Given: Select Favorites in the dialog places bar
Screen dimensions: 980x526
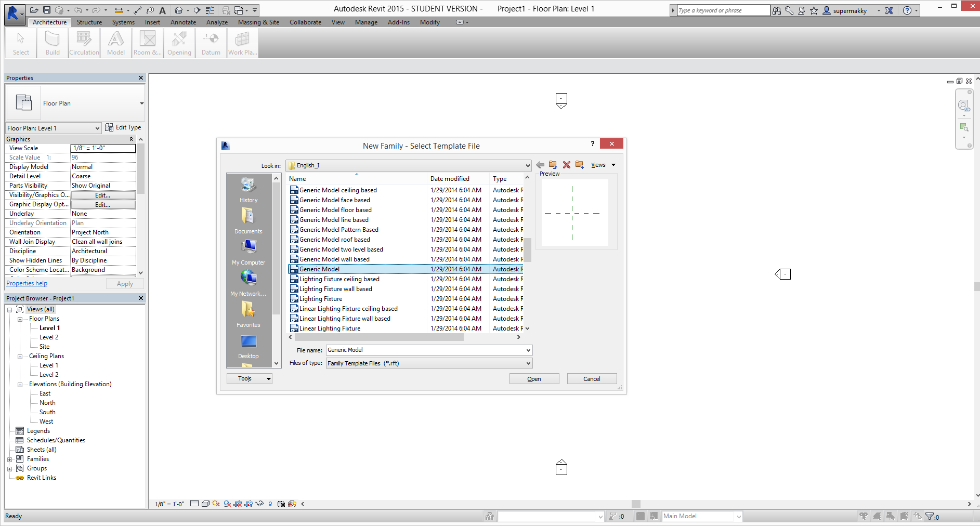Looking at the screenshot, I should pos(249,314).
